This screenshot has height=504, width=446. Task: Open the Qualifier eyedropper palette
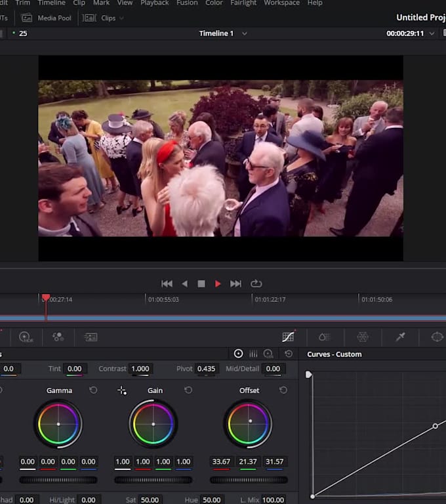pos(400,337)
